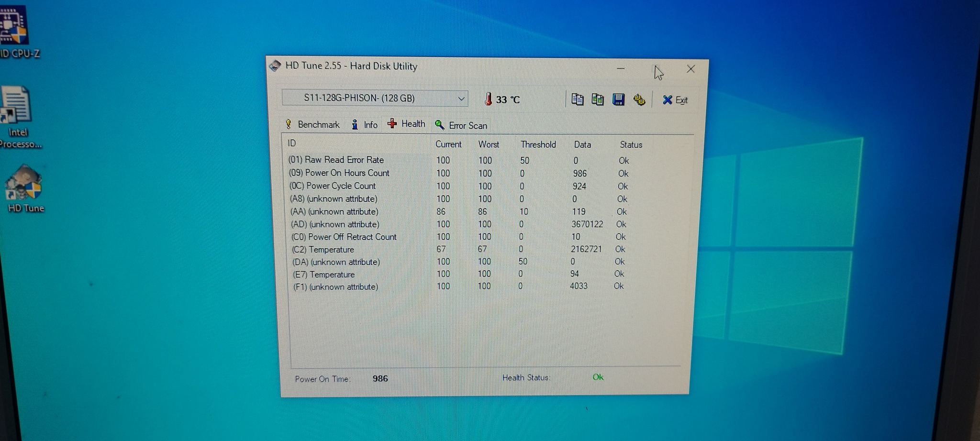
Task: Switch to the Info tab
Action: (x=365, y=124)
